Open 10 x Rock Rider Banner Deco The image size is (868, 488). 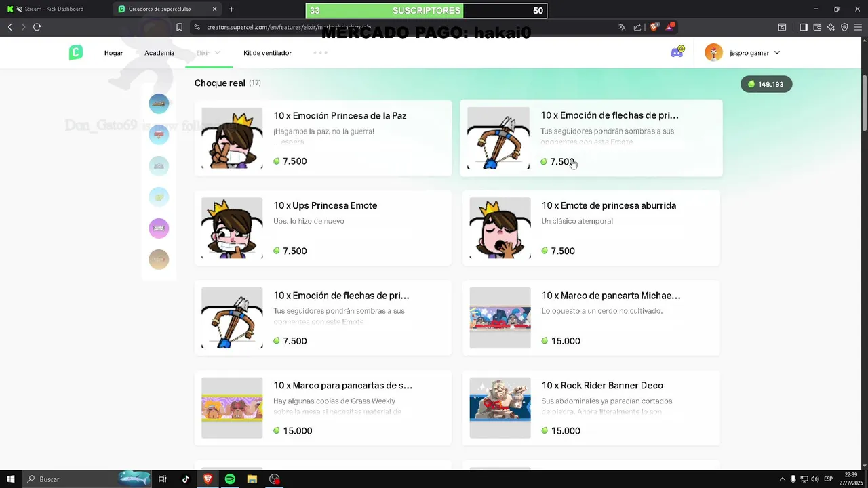pos(591,408)
